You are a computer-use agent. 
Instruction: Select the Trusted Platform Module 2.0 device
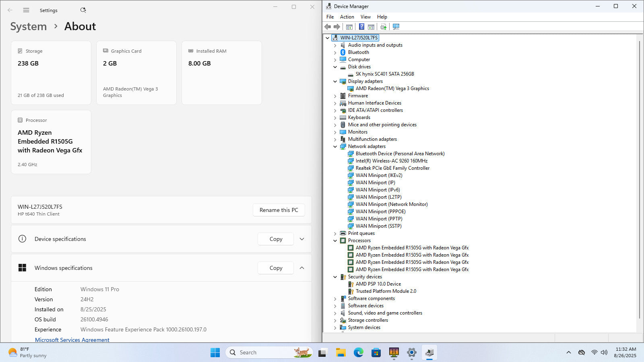click(386, 291)
